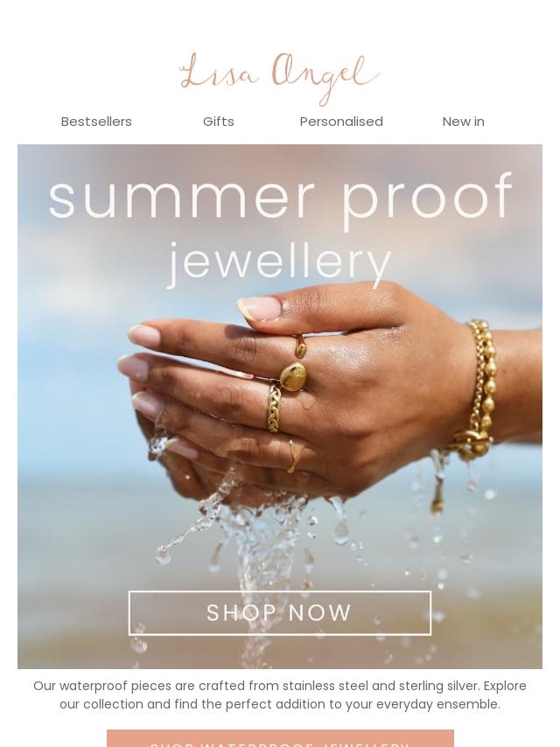Click the 'summer proof' headline text
Image resolution: width=560 pixels, height=747 pixels.
click(x=280, y=199)
